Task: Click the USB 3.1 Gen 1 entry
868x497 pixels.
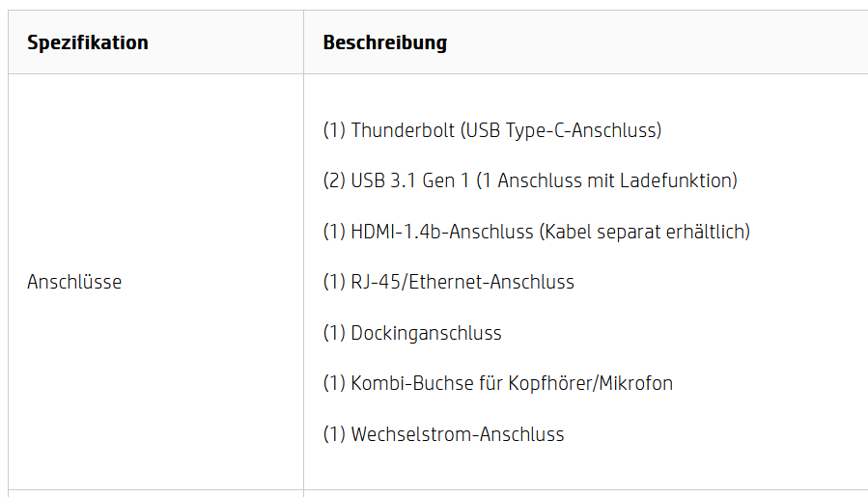Action: pos(530,180)
